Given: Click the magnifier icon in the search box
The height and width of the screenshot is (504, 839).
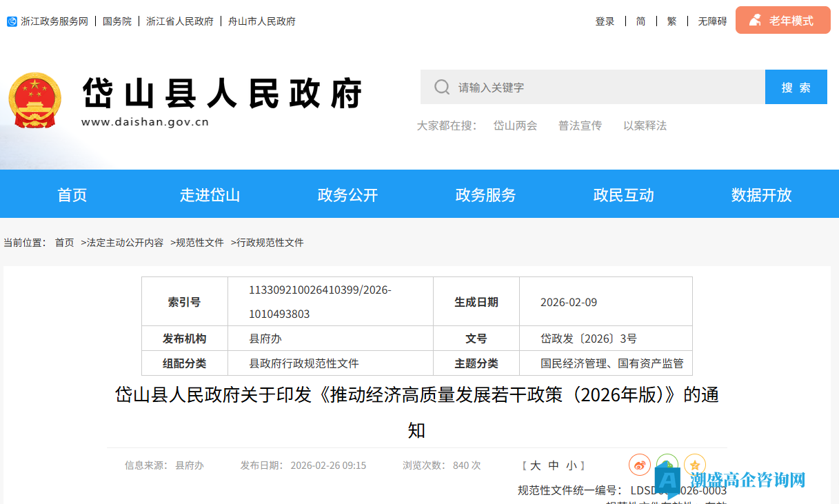Looking at the screenshot, I should (442, 87).
